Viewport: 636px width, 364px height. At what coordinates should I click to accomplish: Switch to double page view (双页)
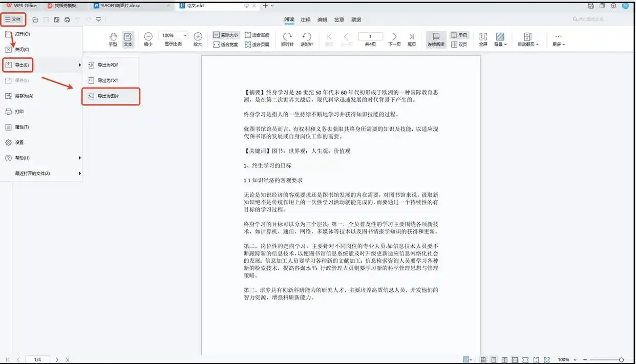pos(459,45)
